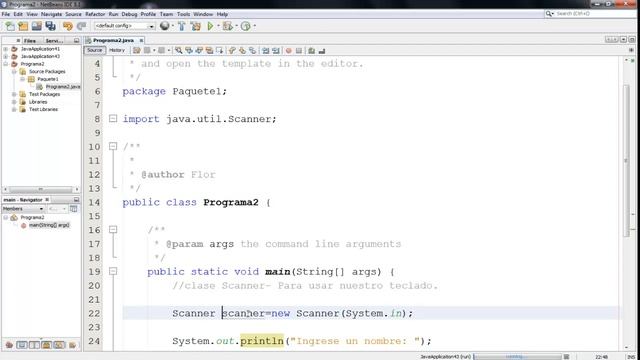Open the Debug menu

click(129, 14)
